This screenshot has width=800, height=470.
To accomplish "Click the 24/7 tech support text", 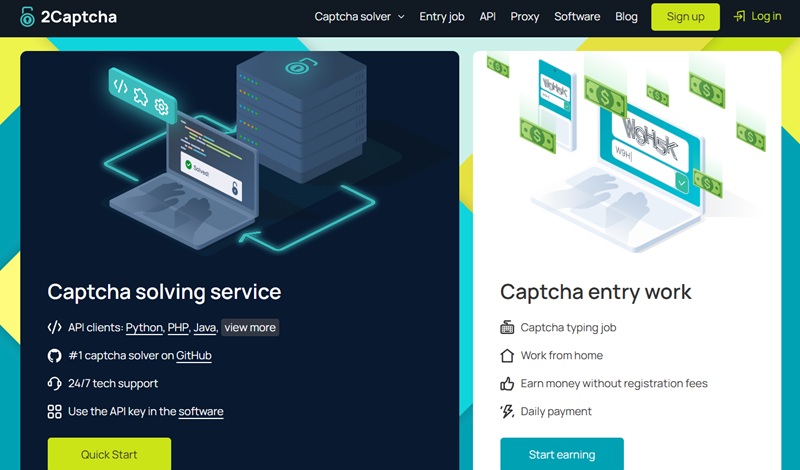I will 113,384.
